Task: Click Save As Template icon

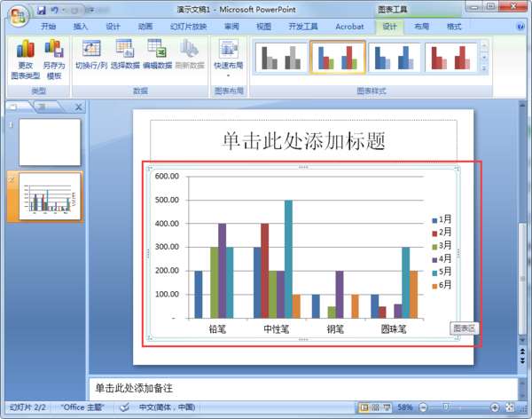Action: tap(54, 59)
